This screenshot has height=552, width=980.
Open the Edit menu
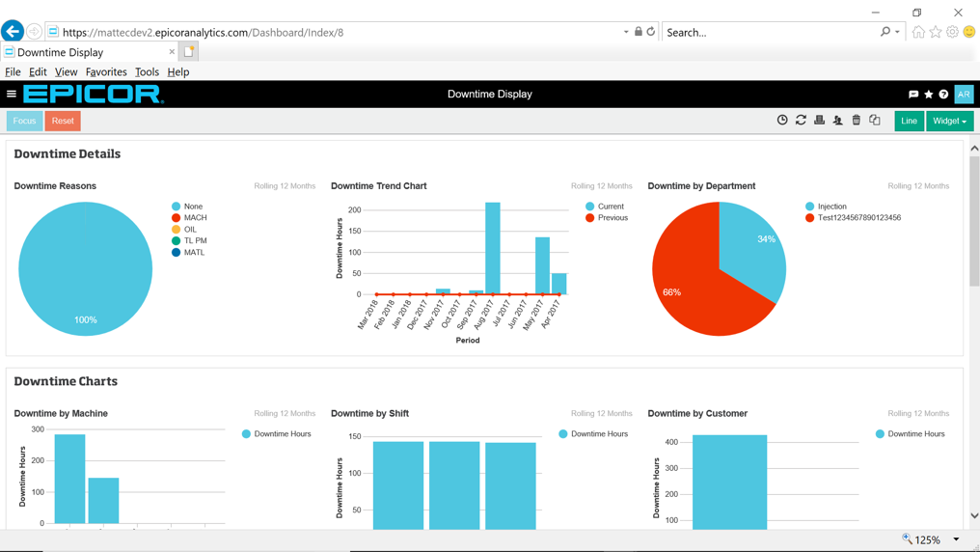(x=38, y=71)
